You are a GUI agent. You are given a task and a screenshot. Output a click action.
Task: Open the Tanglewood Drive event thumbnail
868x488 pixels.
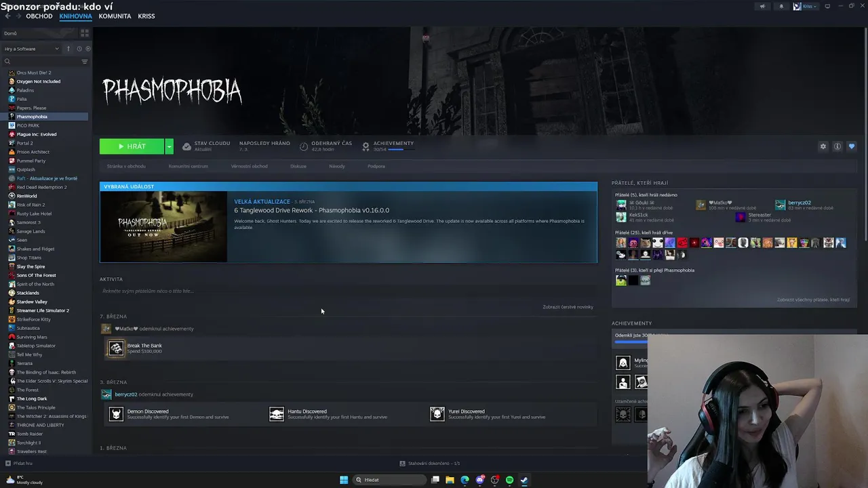click(163, 226)
